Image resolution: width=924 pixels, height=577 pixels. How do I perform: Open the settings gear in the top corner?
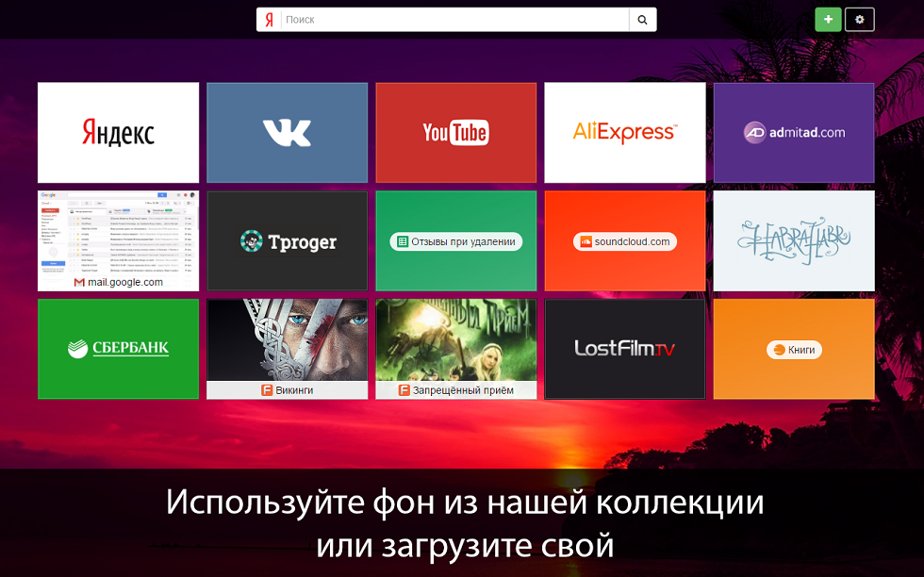[x=859, y=19]
